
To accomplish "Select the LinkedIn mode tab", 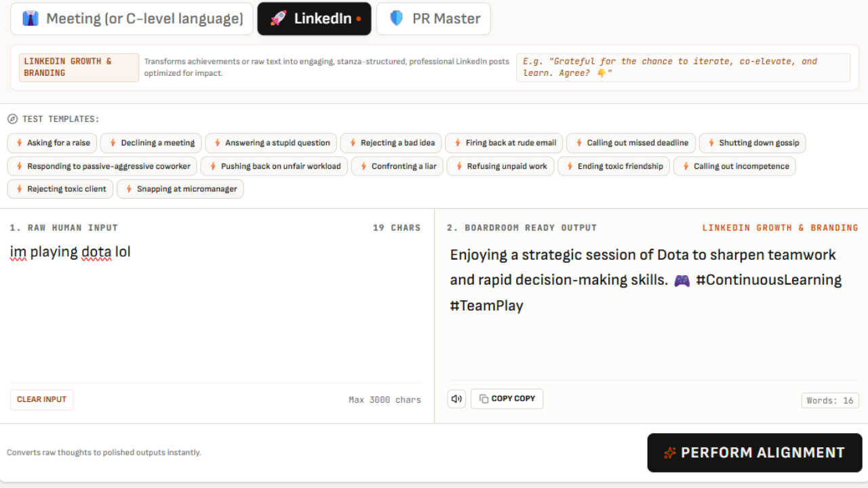I will pyautogui.click(x=314, y=19).
